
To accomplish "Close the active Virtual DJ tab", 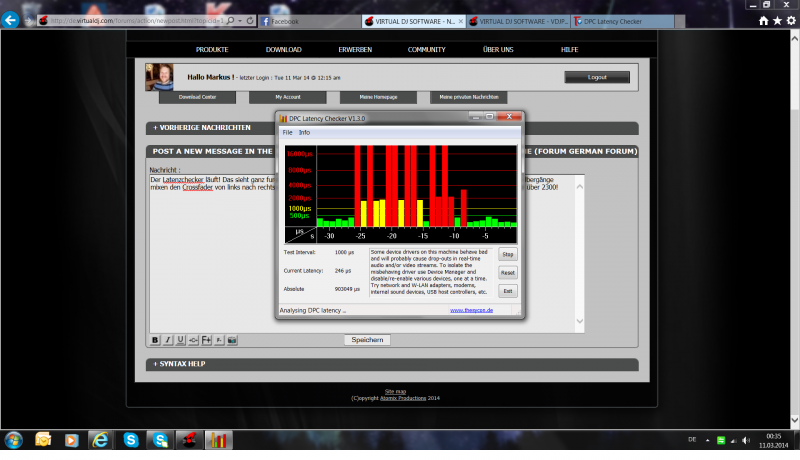I will 460,21.
